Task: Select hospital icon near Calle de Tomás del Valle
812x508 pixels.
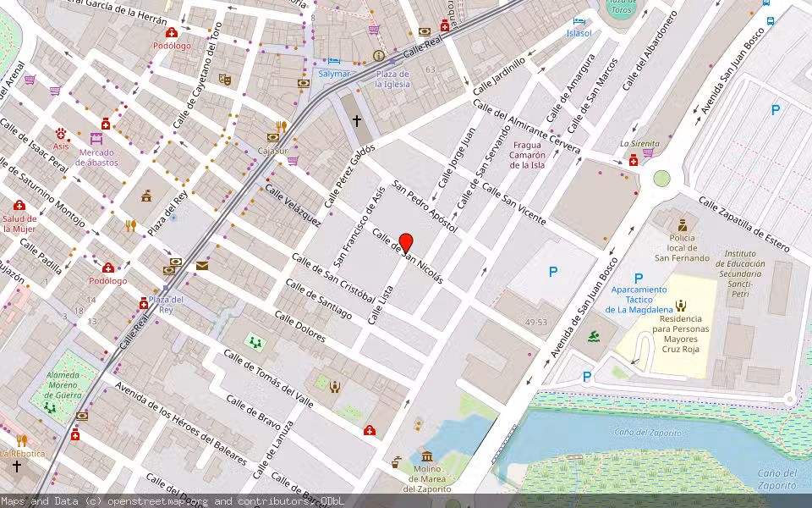Action: 370,430
